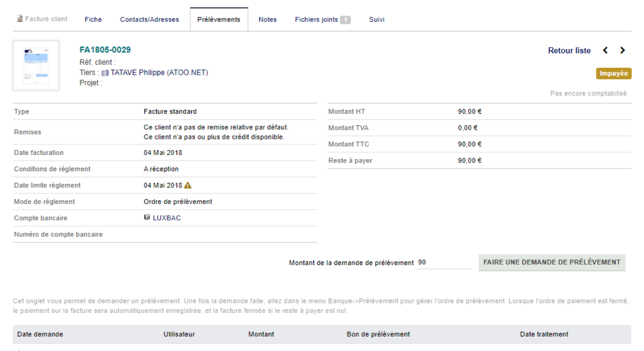Open the Contacts/Adresses tab

click(x=150, y=19)
